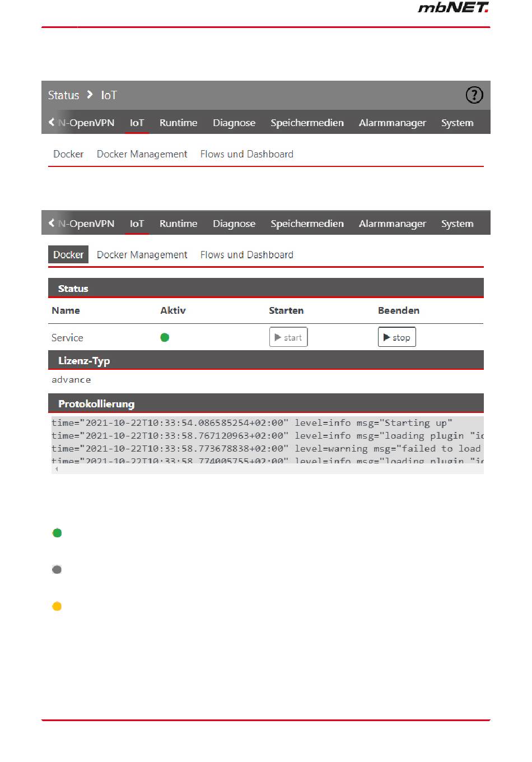Open the help question mark icon
532x762 pixels.
pos(474,95)
